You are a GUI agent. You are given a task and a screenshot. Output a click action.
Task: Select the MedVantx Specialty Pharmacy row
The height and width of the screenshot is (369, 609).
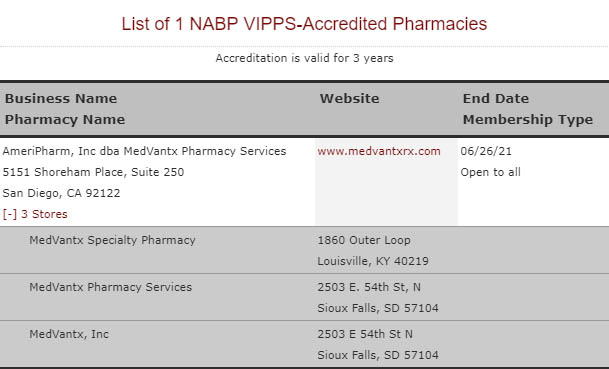point(304,250)
